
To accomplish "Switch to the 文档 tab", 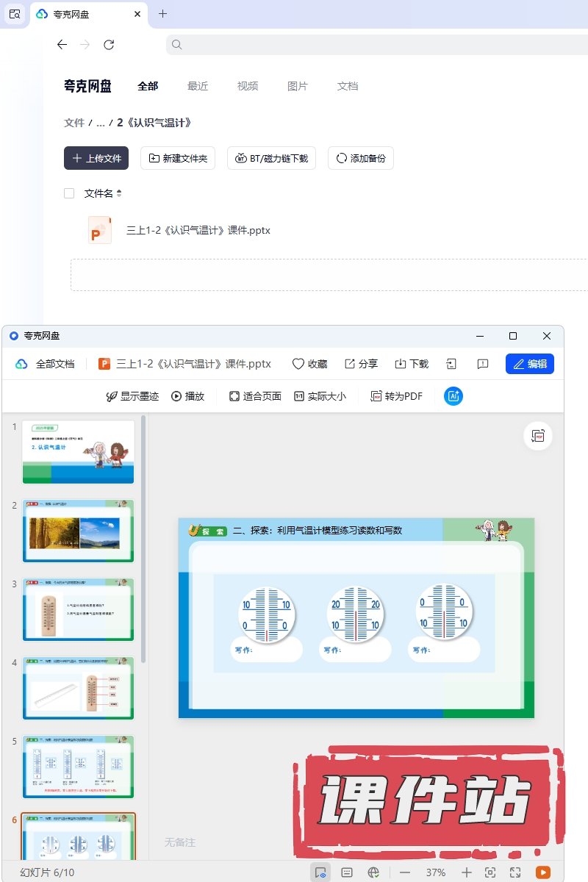I will tap(348, 86).
